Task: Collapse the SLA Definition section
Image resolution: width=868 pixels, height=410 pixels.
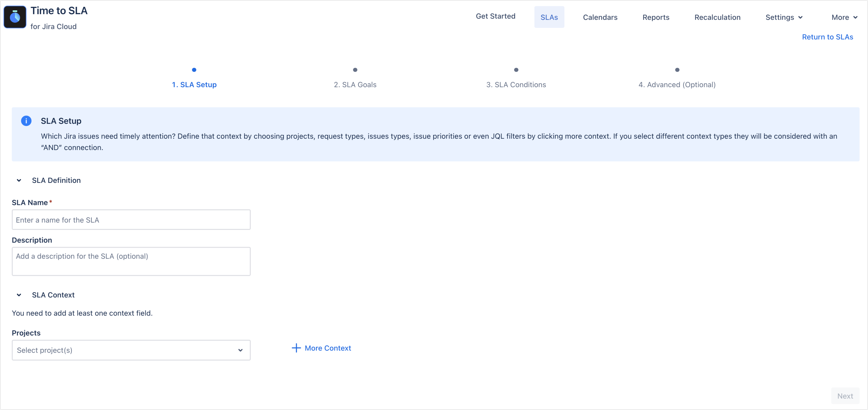Action: (x=19, y=180)
